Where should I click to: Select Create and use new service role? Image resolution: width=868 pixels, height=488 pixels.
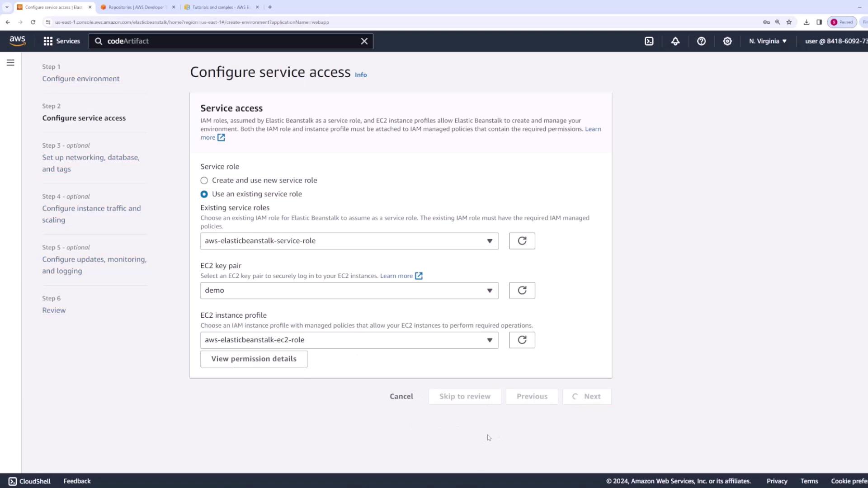click(x=204, y=180)
